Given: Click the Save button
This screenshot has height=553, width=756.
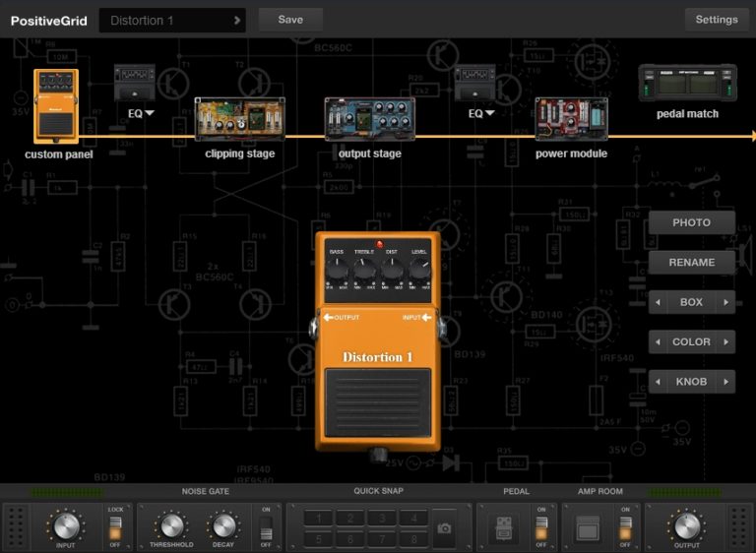Looking at the screenshot, I should pos(290,20).
